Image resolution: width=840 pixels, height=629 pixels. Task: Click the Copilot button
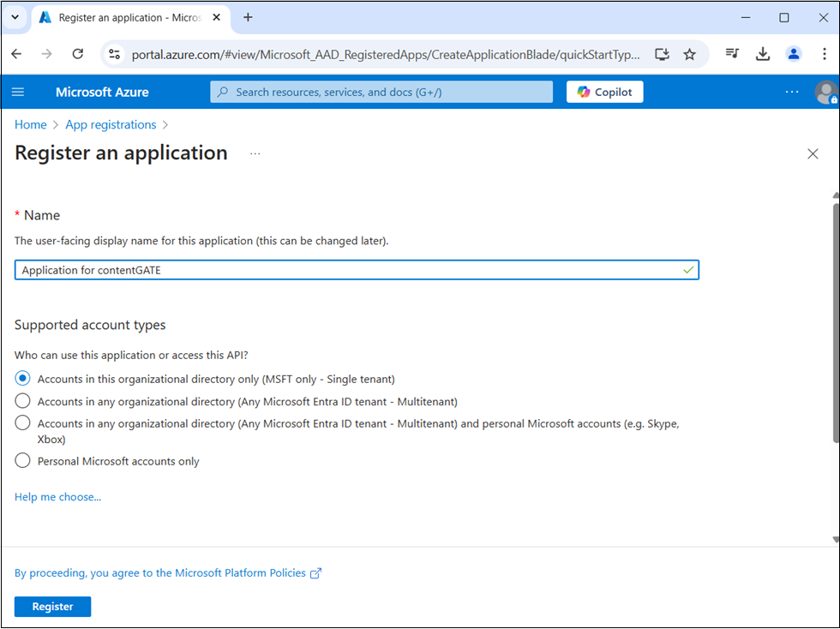tap(604, 92)
